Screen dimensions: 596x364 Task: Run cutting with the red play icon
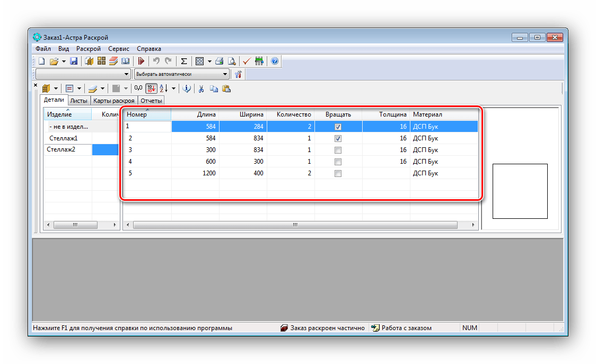142,61
